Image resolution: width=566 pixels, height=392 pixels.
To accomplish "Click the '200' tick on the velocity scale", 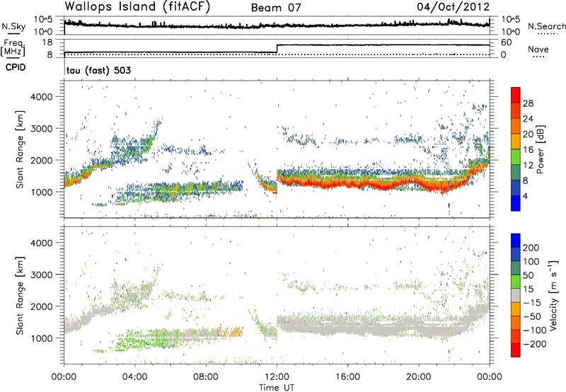I will click(x=531, y=248).
